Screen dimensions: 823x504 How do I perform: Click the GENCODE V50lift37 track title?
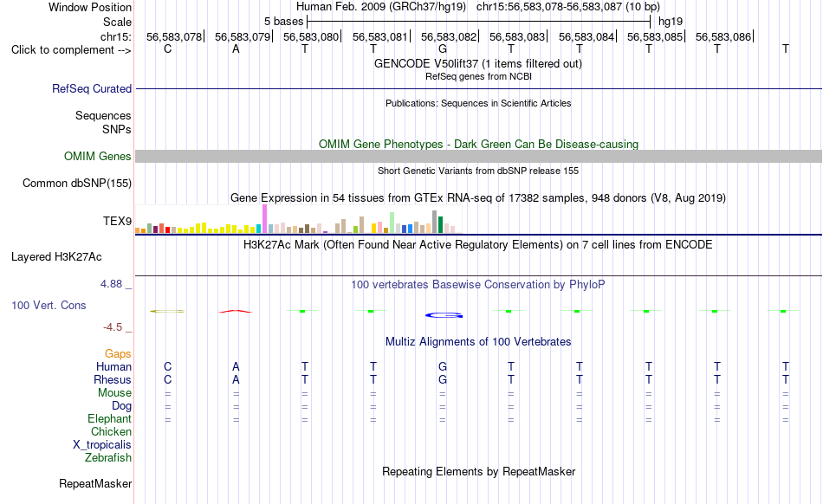point(477,64)
